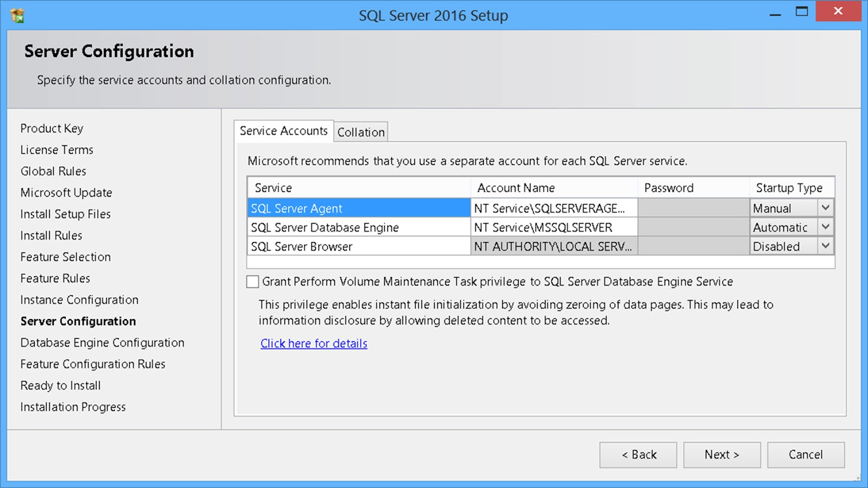Select the SQL Server Agent service row
The height and width of the screenshot is (488, 868).
pyautogui.click(x=359, y=208)
